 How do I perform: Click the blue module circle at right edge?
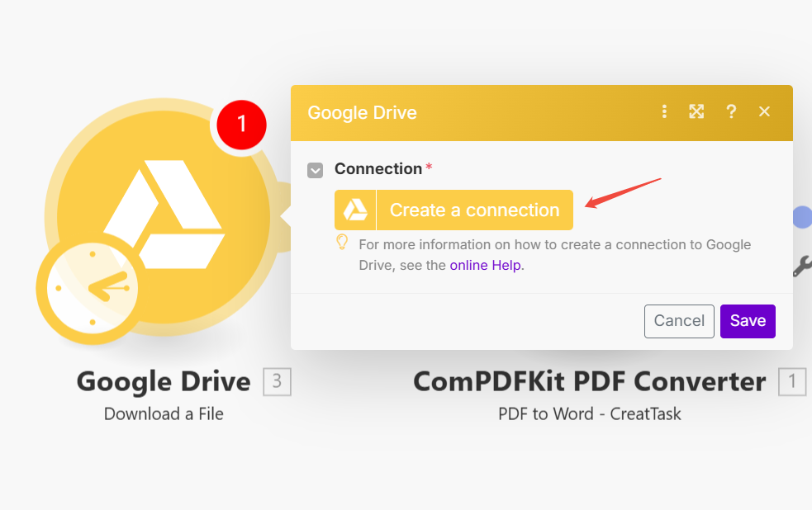803,217
